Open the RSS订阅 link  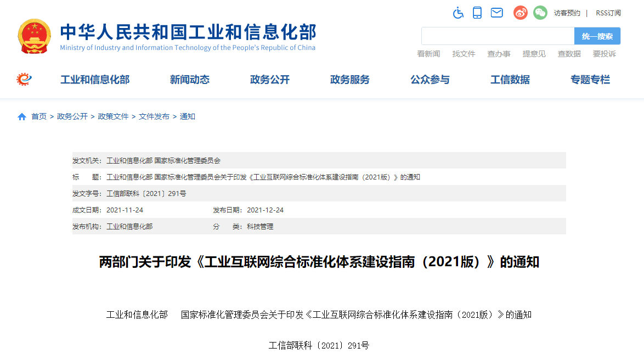(x=608, y=13)
